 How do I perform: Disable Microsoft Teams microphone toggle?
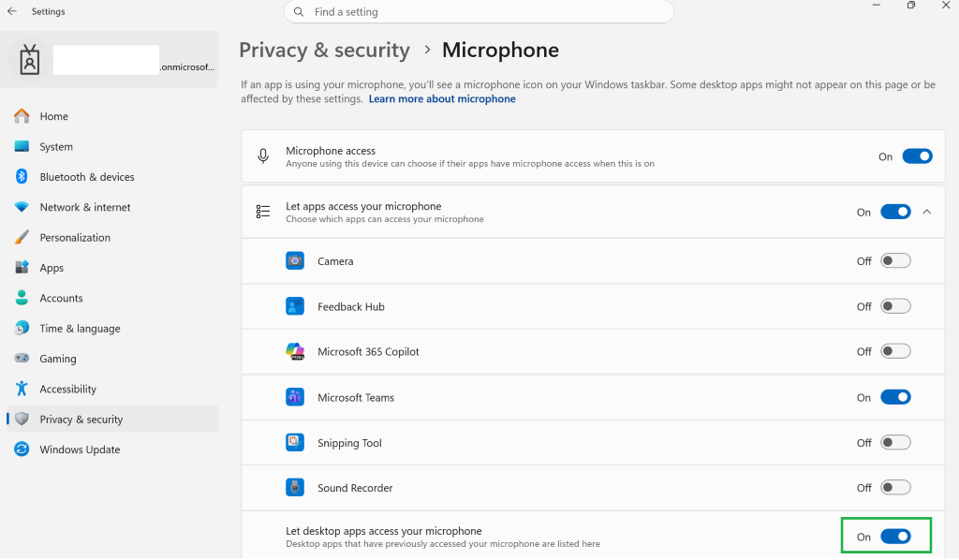click(895, 397)
